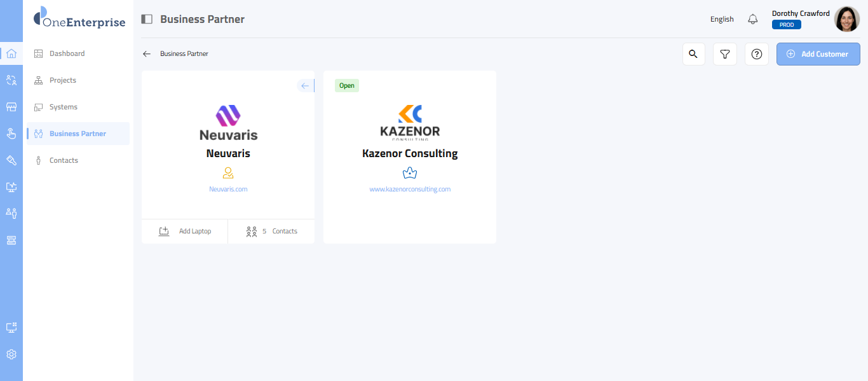This screenshot has width=868, height=381.
Task: Open the English language selector
Action: click(722, 19)
